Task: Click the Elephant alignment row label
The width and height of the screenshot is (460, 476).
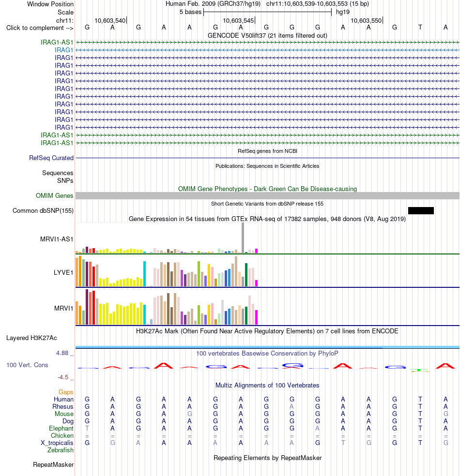Action: (x=61, y=428)
